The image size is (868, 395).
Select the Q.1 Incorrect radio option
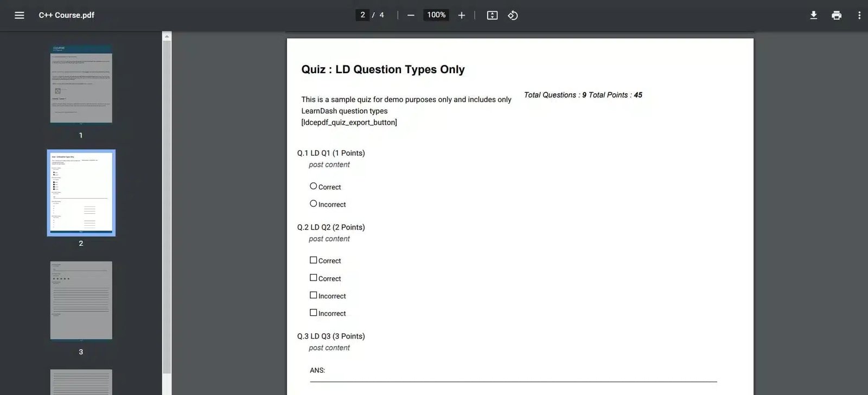click(313, 203)
